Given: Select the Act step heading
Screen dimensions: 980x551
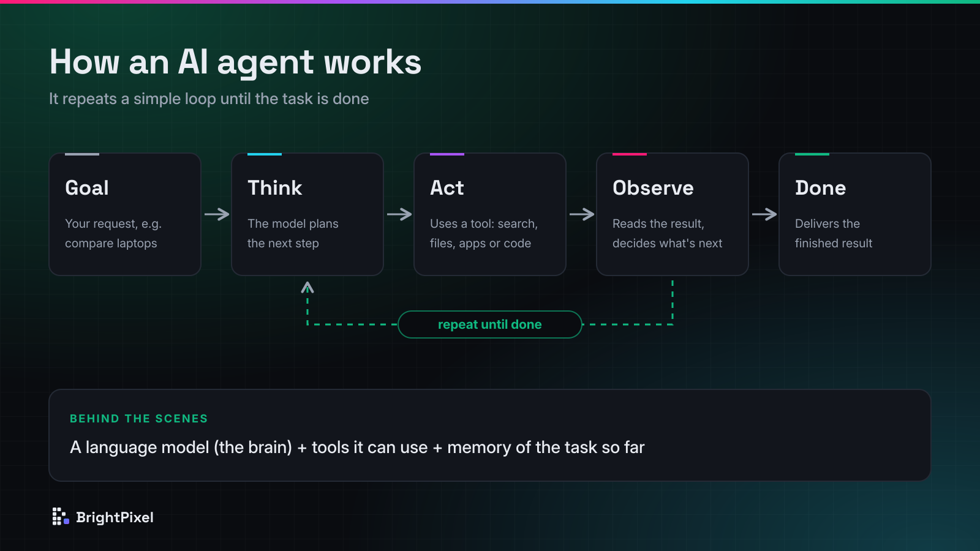Looking at the screenshot, I should [x=447, y=188].
